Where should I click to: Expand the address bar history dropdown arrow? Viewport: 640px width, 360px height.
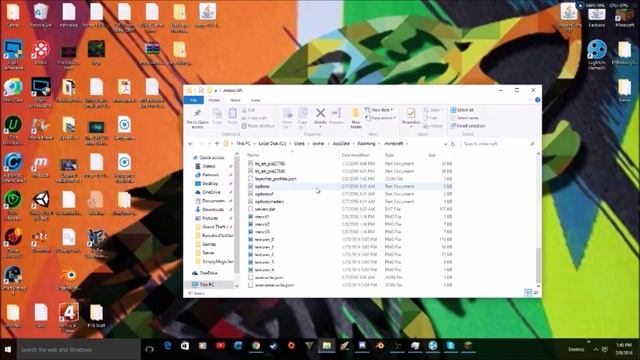point(445,144)
